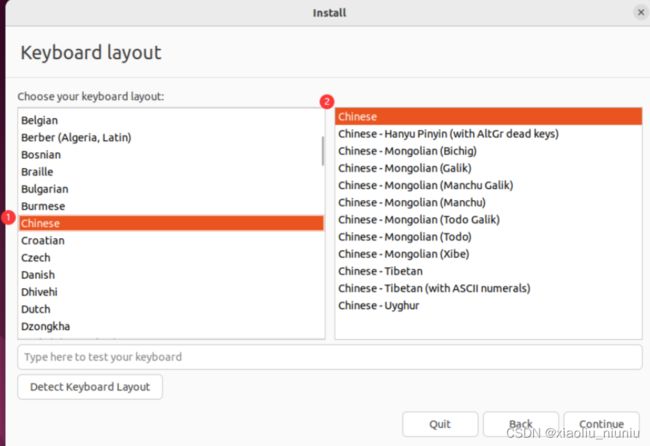Screen dimensions: 650x446
Task: Select Bosnian keyboard language
Action: click(x=171, y=155)
